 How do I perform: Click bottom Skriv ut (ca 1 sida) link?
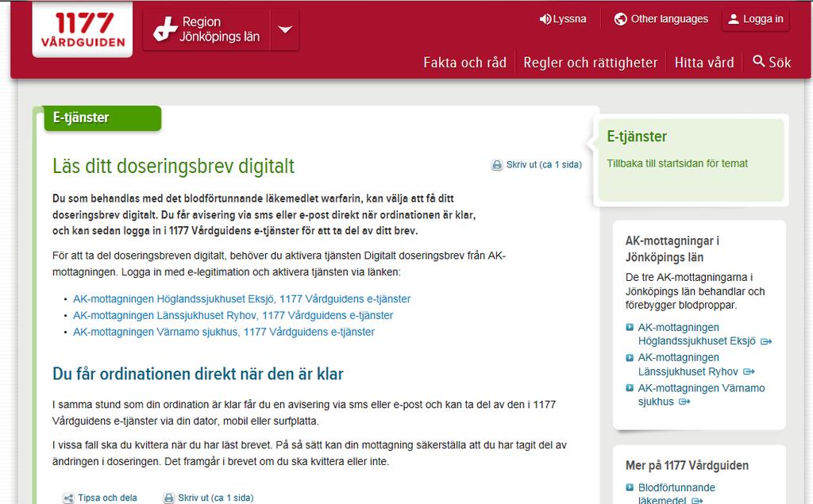(x=216, y=498)
